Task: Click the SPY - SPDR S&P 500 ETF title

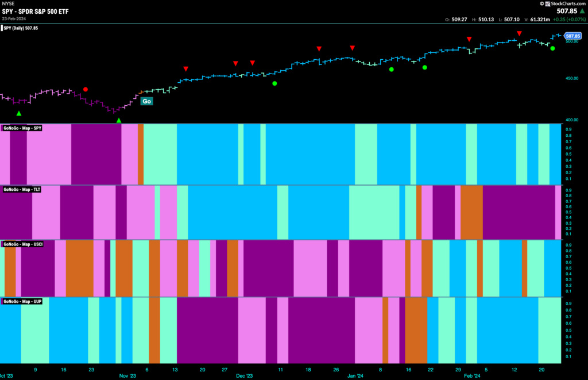Action: 35,11
